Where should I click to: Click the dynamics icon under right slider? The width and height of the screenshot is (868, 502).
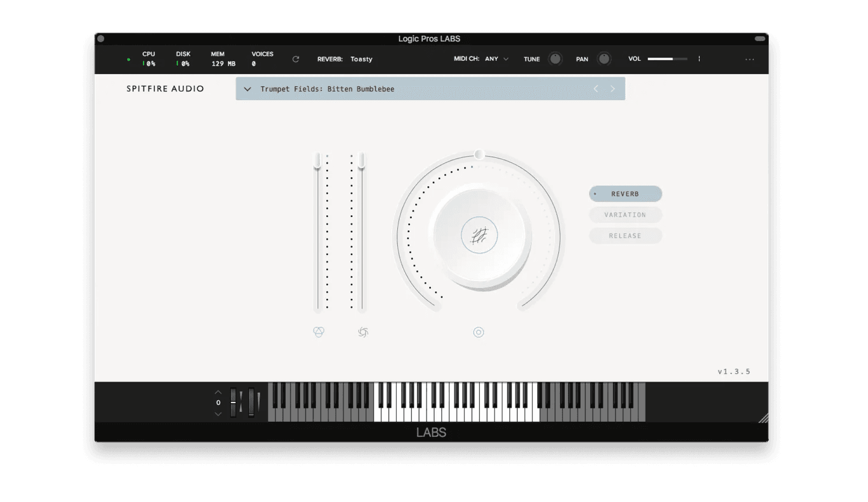click(363, 332)
